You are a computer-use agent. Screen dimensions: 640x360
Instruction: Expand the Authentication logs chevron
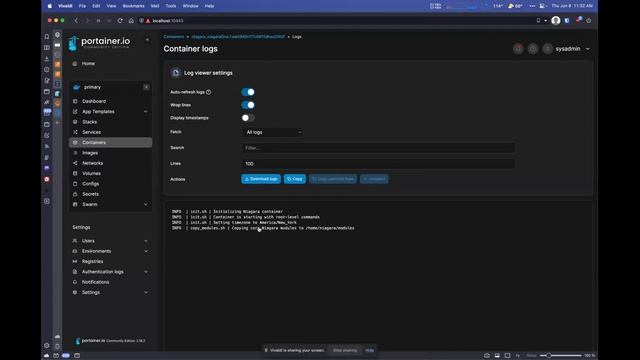(x=146, y=272)
